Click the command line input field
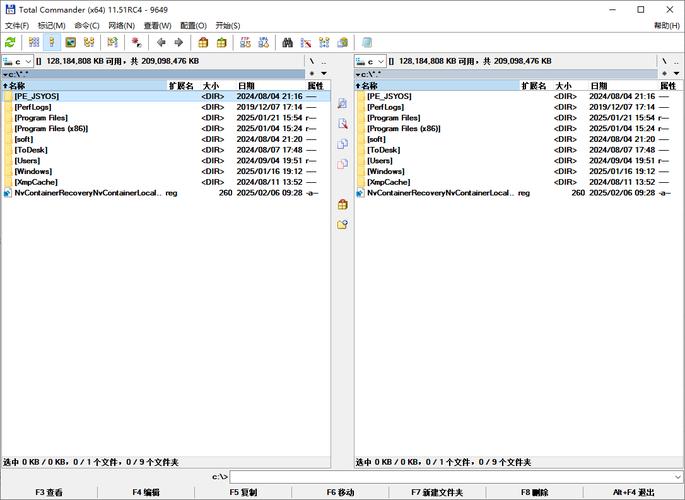Image resolution: width=685 pixels, height=500 pixels. (x=455, y=477)
